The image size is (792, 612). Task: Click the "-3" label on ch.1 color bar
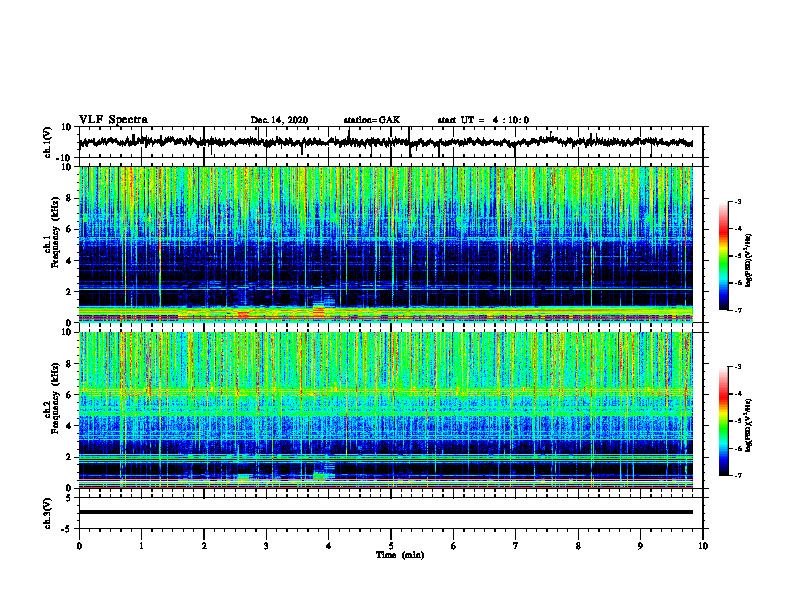(x=738, y=201)
